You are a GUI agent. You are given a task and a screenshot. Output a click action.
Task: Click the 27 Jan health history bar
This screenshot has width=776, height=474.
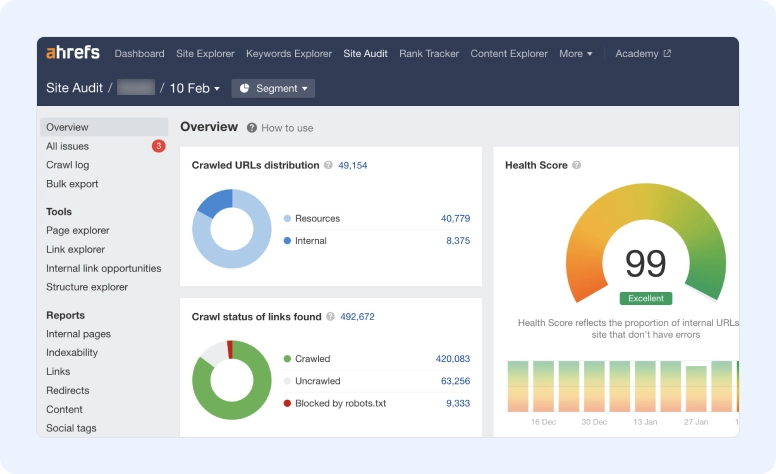(696, 389)
